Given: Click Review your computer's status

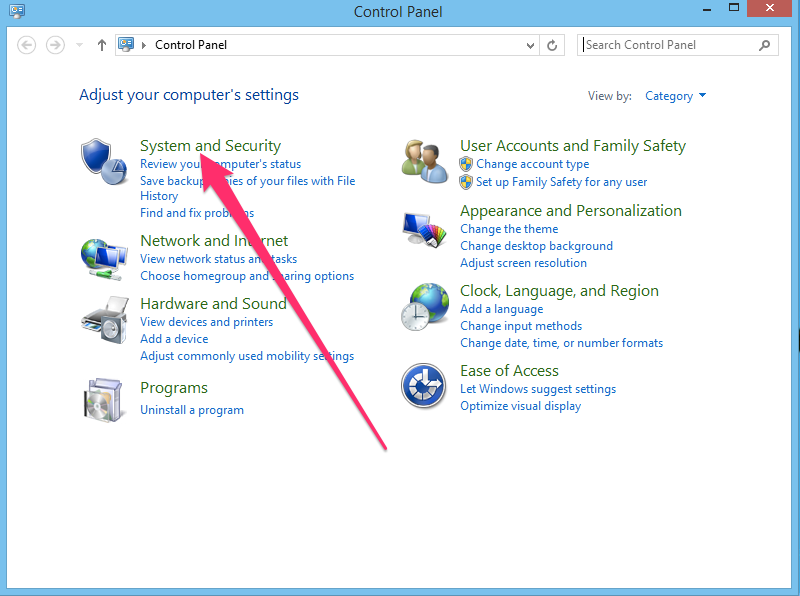Looking at the screenshot, I should 220,164.
